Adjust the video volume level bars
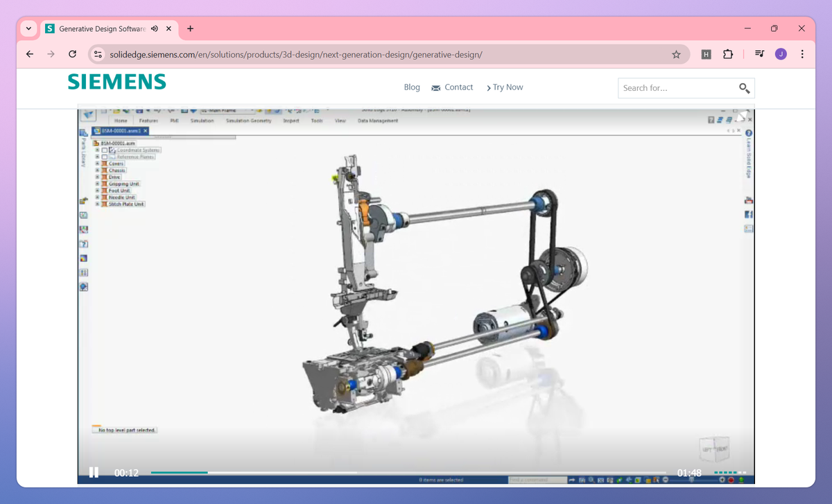The width and height of the screenshot is (832, 504). (730, 473)
